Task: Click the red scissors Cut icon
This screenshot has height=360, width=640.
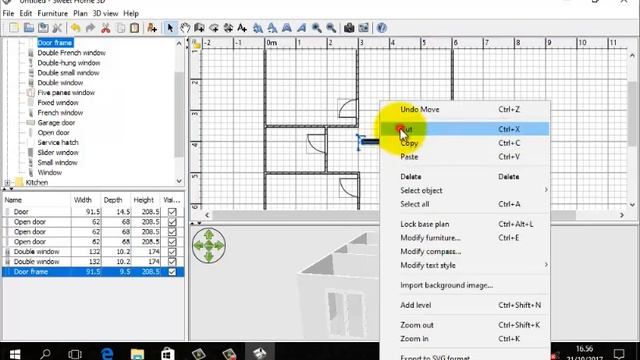Action: [x=105, y=28]
